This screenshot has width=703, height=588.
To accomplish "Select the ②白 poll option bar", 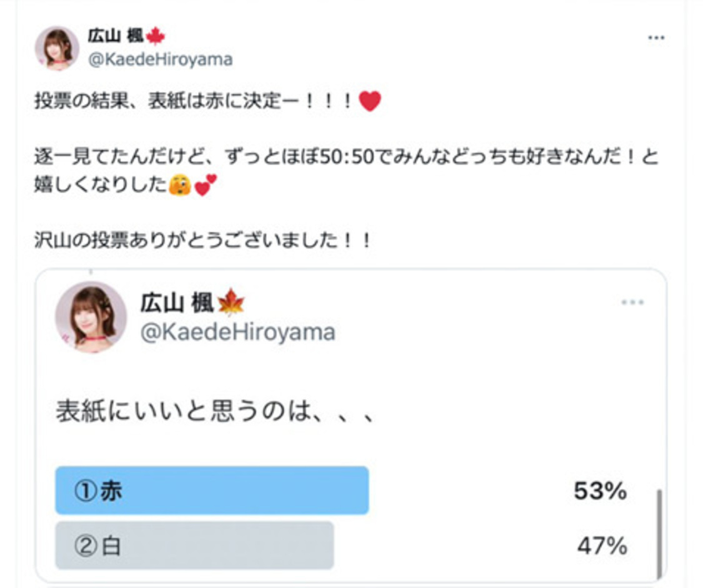I will point(194,546).
